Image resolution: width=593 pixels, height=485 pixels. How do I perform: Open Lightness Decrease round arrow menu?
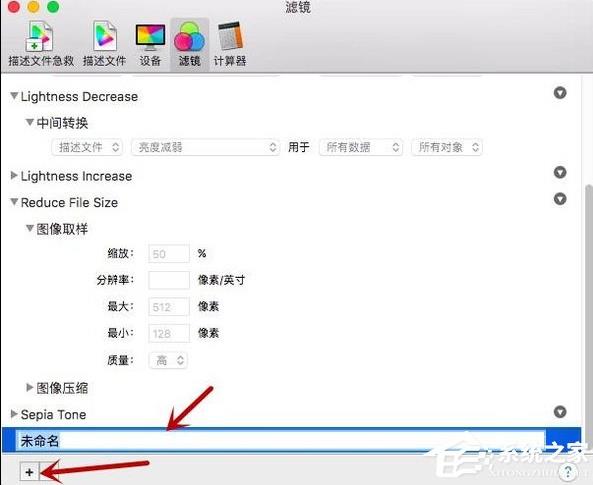[x=560, y=93]
